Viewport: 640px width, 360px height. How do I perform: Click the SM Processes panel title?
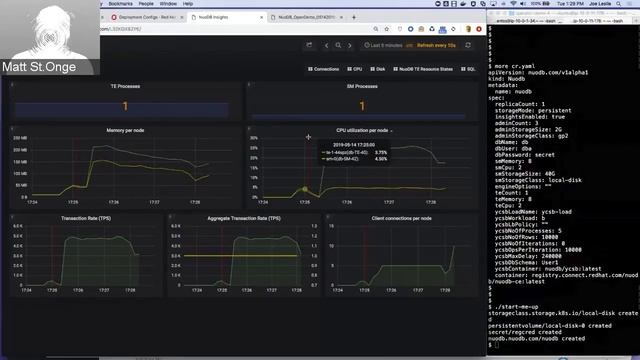click(x=362, y=86)
